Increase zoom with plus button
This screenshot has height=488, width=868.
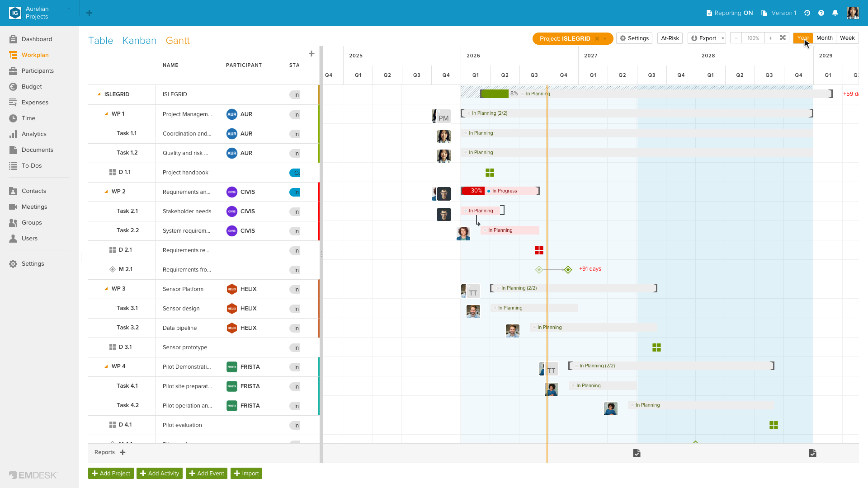[x=770, y=38]
